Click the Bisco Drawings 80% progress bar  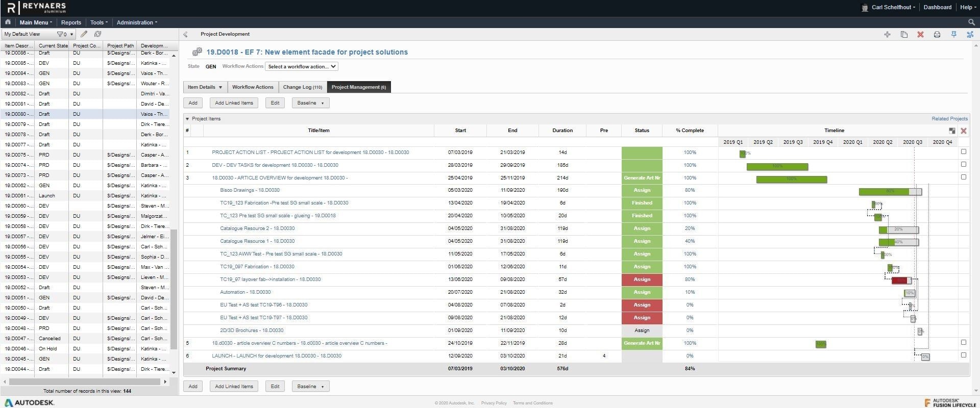click(890, 192)
